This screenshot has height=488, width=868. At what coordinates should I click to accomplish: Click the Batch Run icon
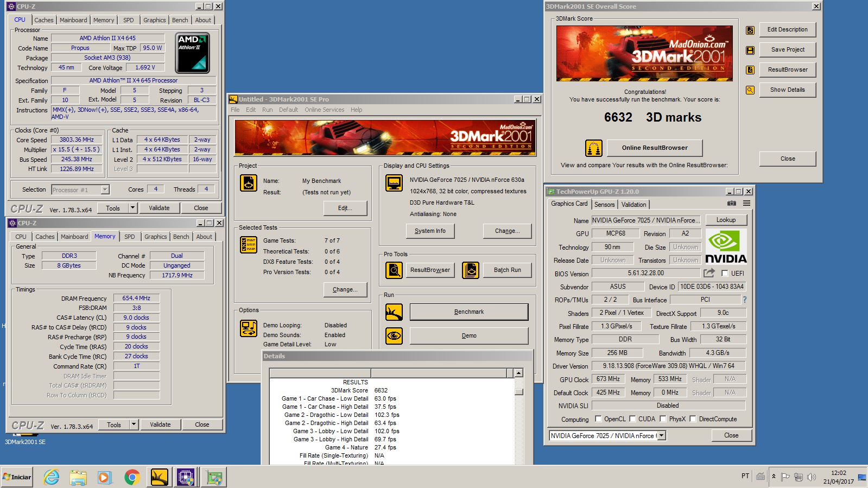pos(471,270)
